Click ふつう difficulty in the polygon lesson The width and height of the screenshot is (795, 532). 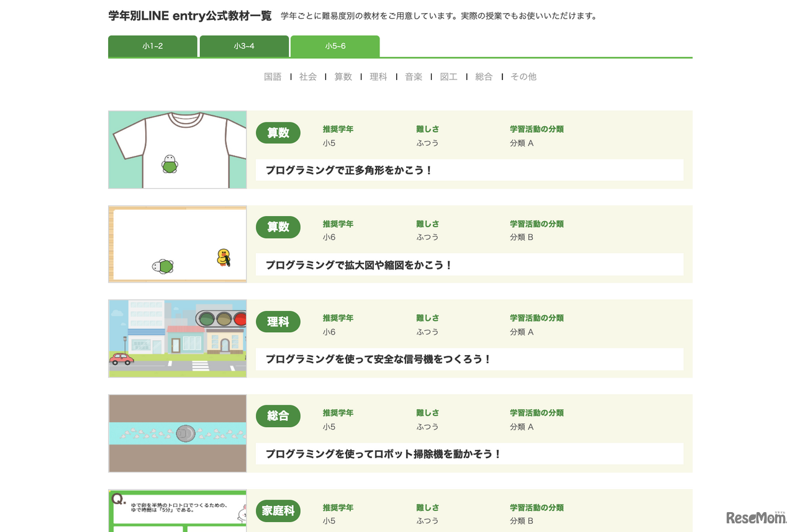[427, 143]
